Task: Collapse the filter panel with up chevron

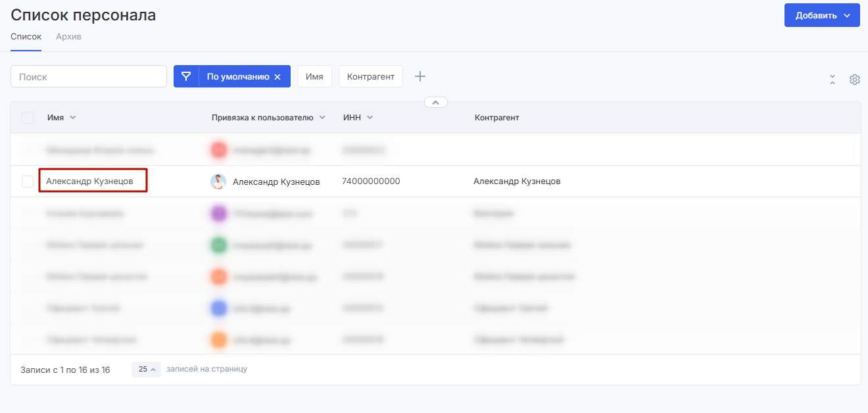Action: [435, 102]
